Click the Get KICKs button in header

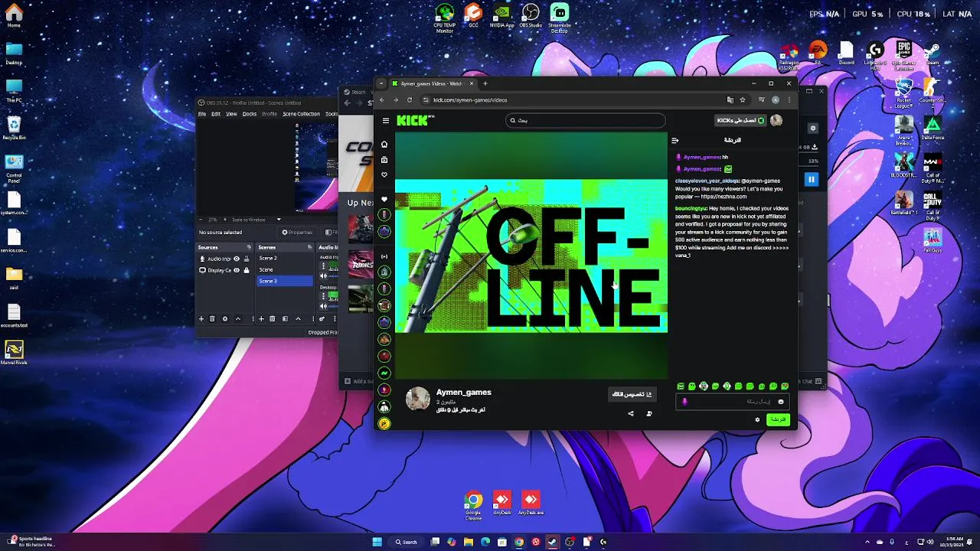pyautogui.click(x=740, y=120)
